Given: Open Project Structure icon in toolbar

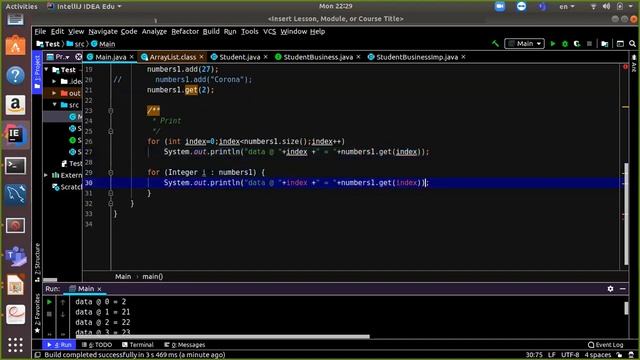Looking at the screenshot, I should (605, 44).
